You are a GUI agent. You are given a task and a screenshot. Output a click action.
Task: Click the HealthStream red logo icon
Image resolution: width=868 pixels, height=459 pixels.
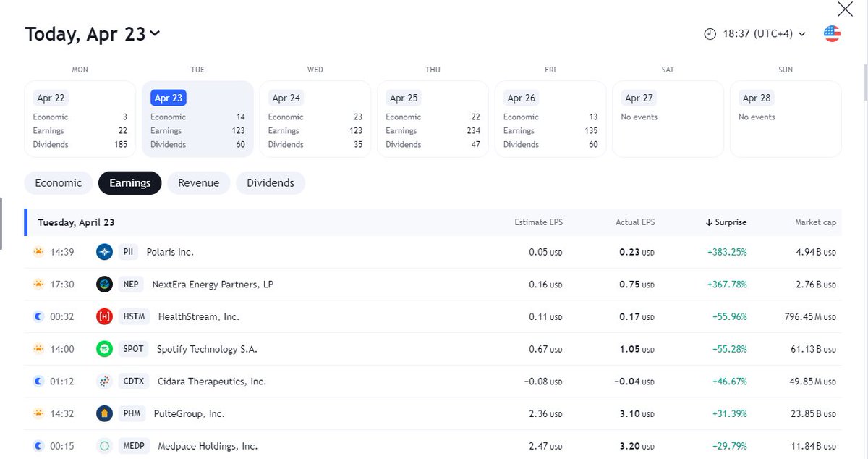104,316
